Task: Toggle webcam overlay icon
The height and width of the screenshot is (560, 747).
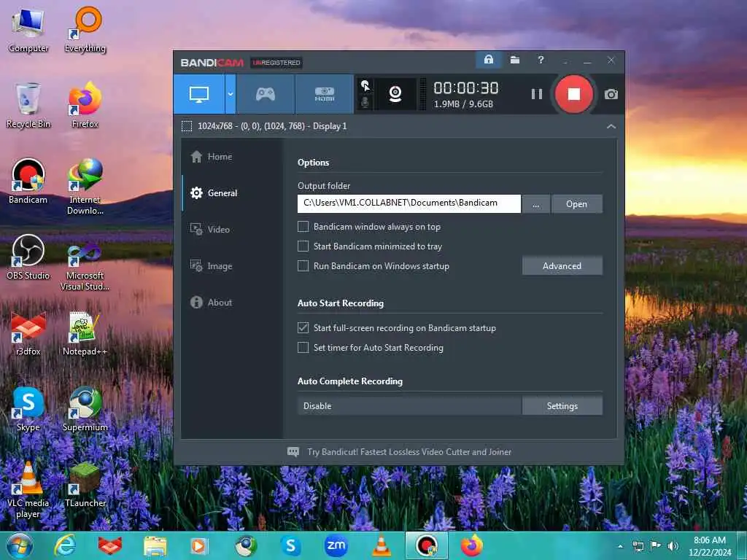Action: 395,94
